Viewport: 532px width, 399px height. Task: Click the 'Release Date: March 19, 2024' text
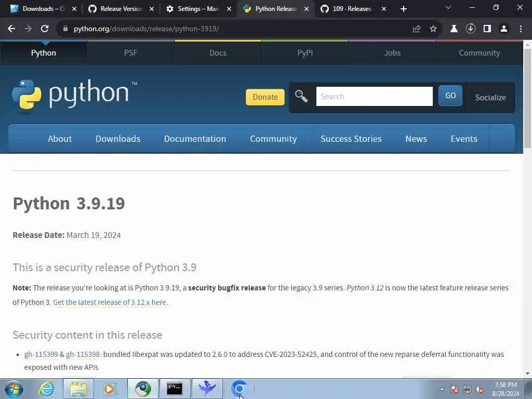(x=66, y=235)
